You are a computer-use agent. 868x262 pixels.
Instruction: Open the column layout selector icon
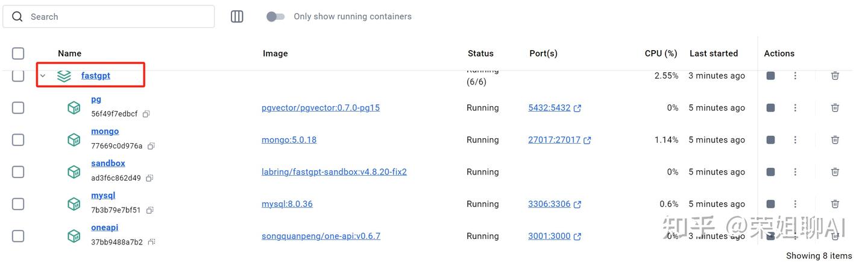click(237, 17)
